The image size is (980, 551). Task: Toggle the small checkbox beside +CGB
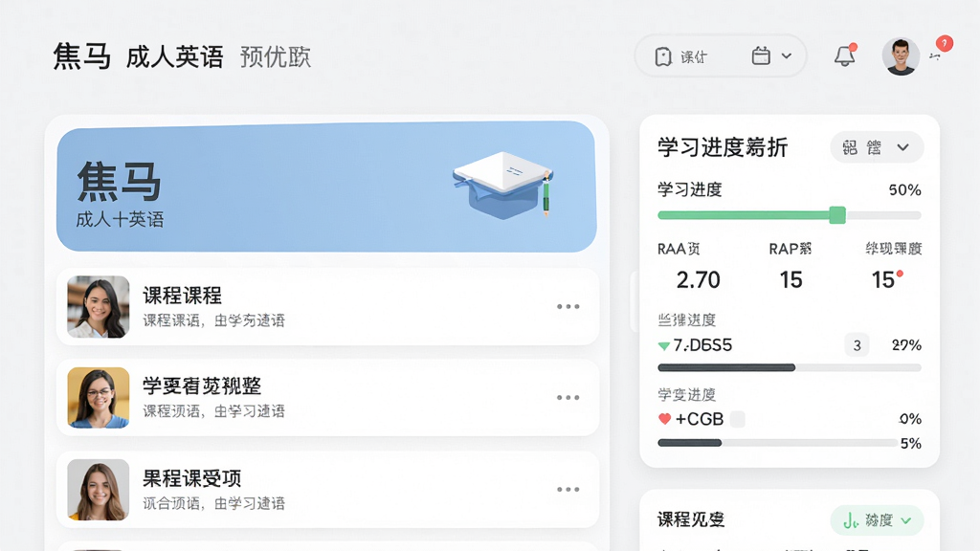coord(738,419)
